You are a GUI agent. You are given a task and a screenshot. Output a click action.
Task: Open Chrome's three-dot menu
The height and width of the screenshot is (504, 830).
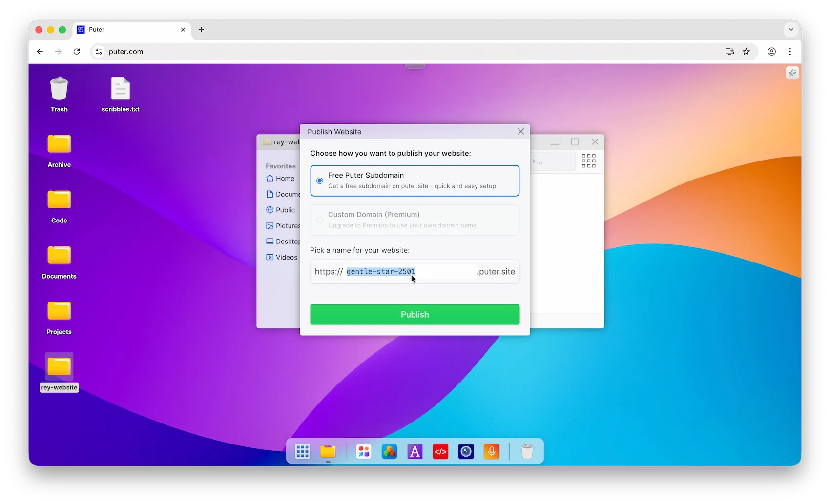tap(790, 51)
